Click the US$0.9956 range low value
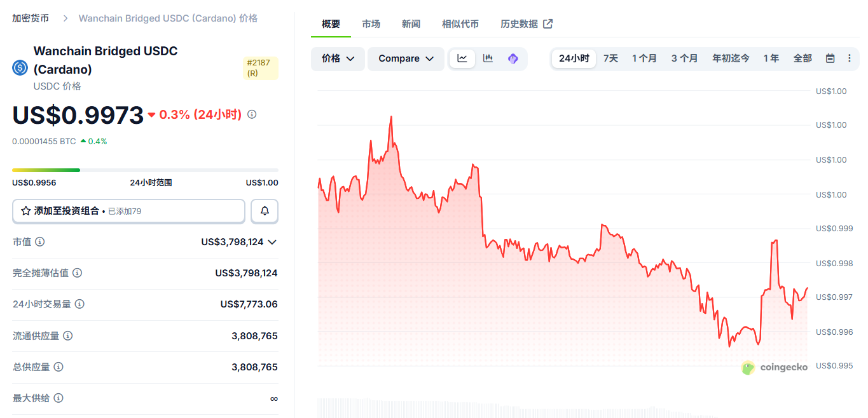The width and height of the screenshot is (868, 418). coord(34,183)
